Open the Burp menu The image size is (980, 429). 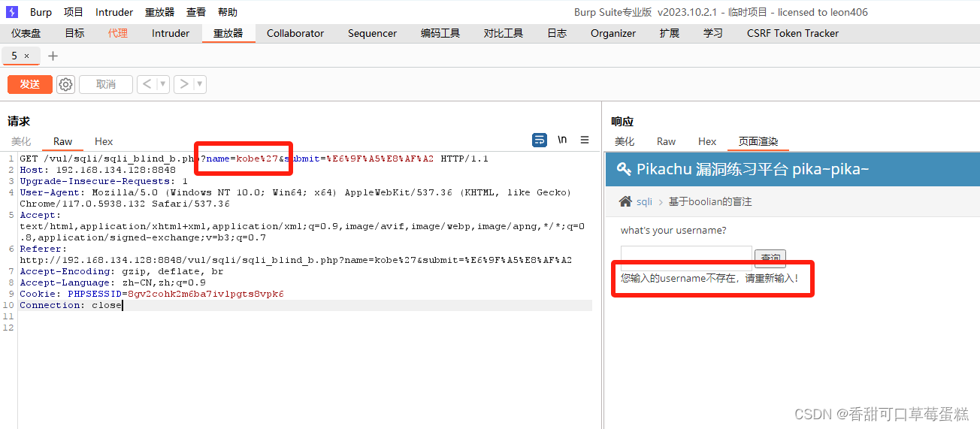coord(41,12)
